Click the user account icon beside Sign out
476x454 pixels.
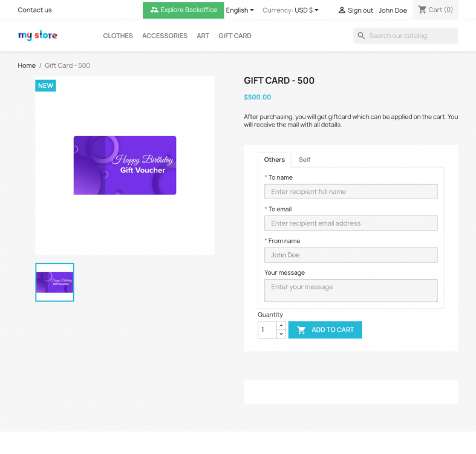342,10
